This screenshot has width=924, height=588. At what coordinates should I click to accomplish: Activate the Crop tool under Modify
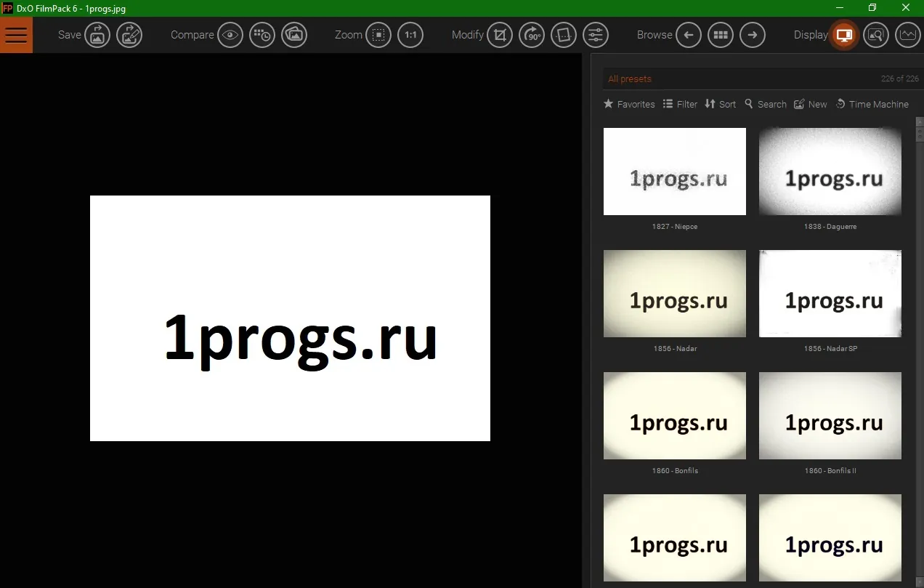[x=500, y=35]
